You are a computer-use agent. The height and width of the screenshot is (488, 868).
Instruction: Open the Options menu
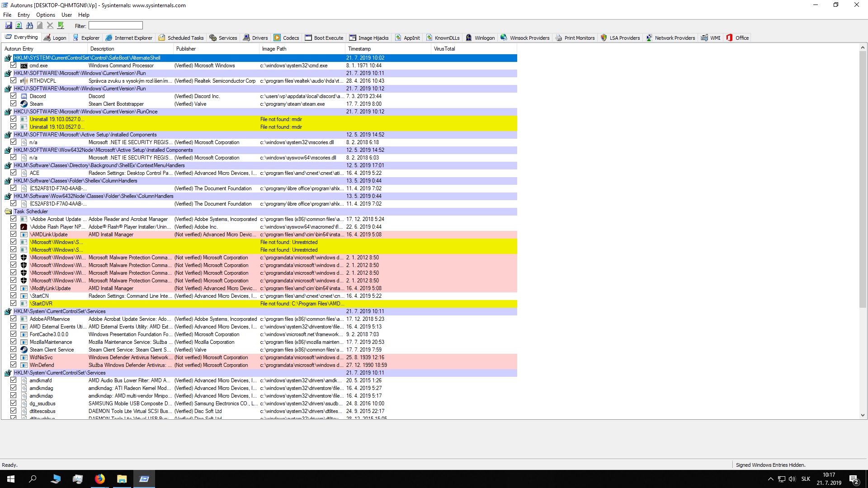coord(46,15)
